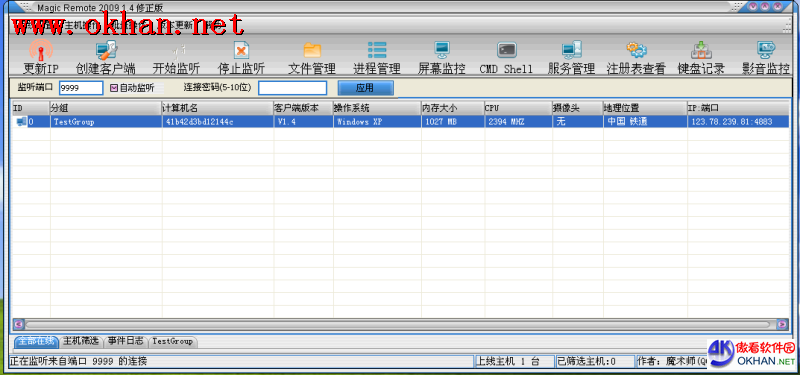The image size is (800, 375).
Task: Open the 创建客户端 tool
Action: (x=107, y=50)
